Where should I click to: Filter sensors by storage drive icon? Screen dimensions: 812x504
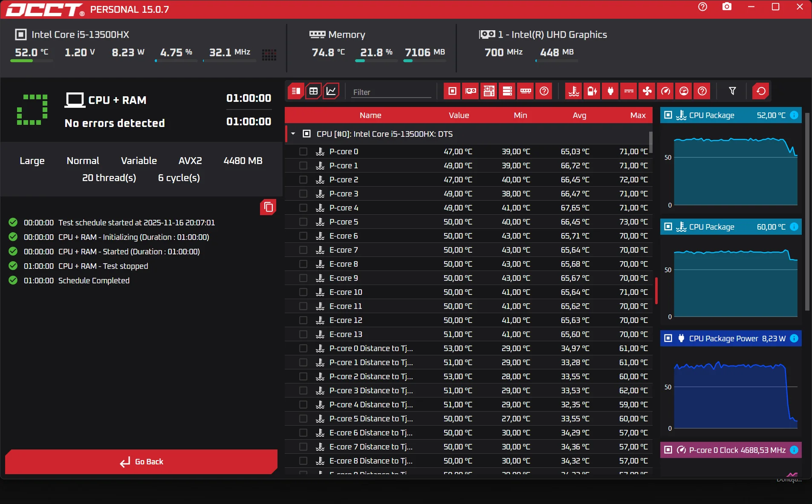pos(508,91)
